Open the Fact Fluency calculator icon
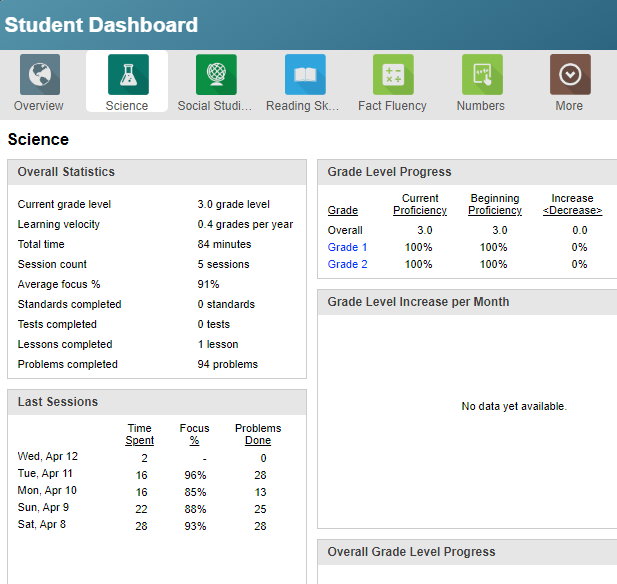This screenshot has width=617, height=584. point(393,75)
